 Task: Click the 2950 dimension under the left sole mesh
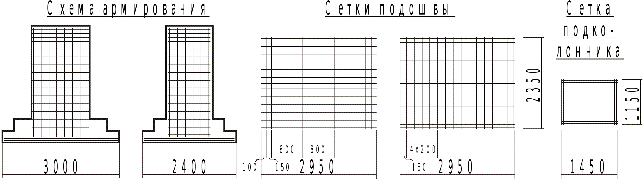[x=317, y=167]
